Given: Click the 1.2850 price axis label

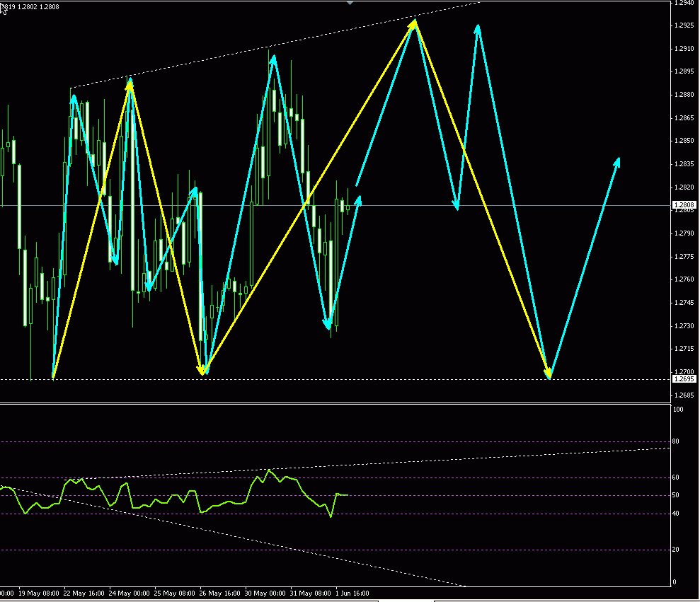Looking at the screenshot, I should pyautogui.click(x=684, y=141).
